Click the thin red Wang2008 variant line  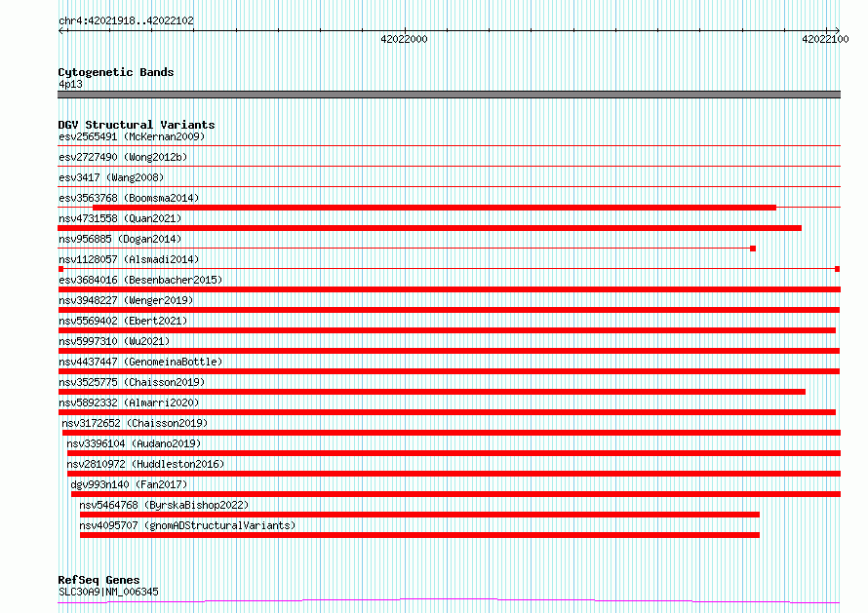[x=449, y=186]
